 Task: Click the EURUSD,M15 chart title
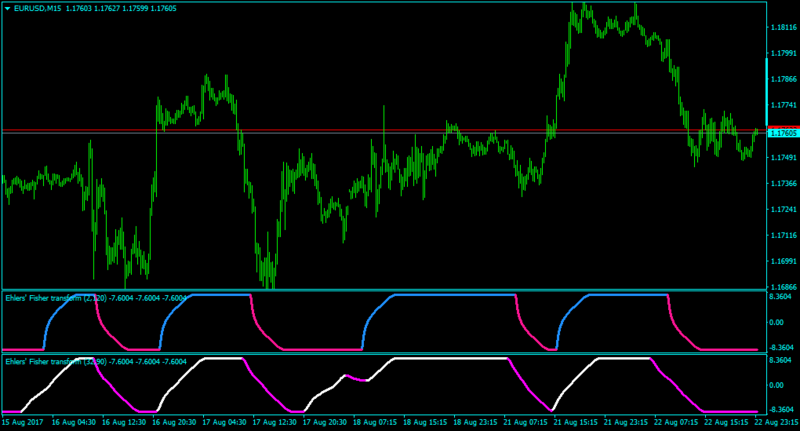(38, 9)
